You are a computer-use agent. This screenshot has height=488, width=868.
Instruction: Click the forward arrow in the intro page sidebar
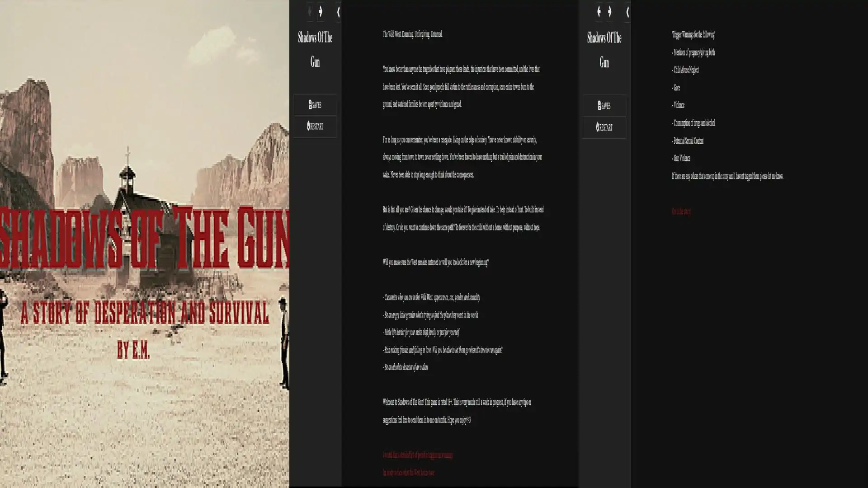[x=321, y=11]
